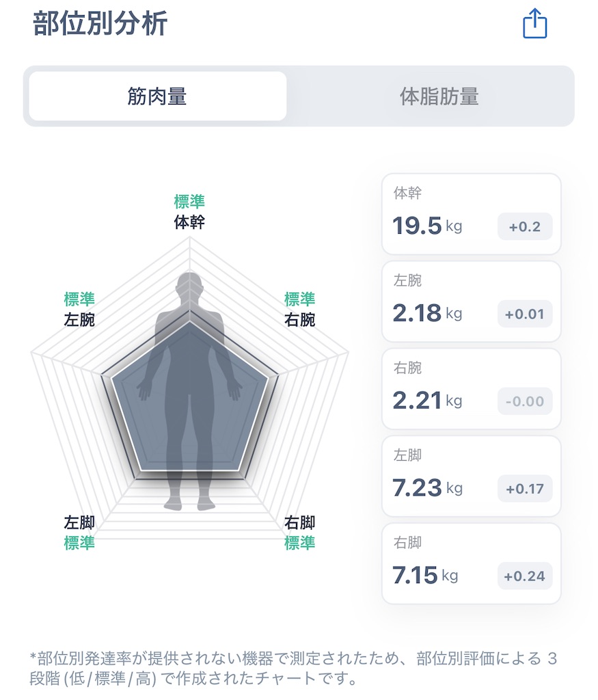Tap the human body silhouette icon
Image resolution: width=598 pixels, height=700 pixels.
190,390
